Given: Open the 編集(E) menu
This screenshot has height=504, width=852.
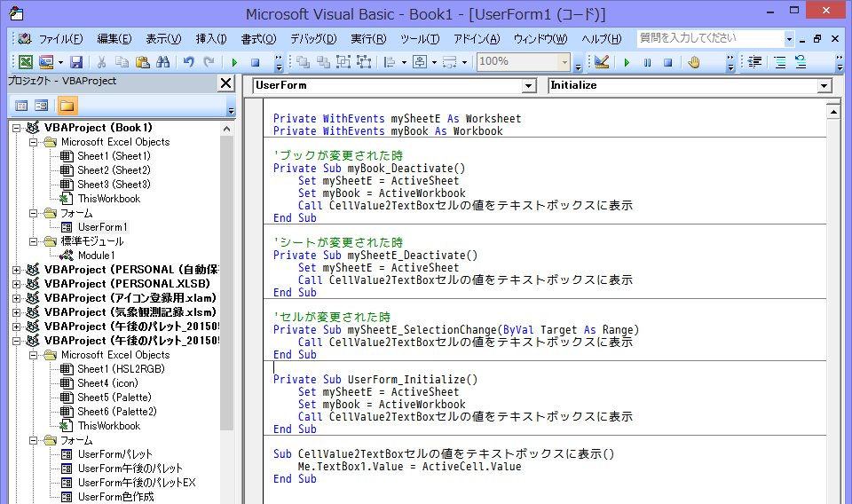Looking at the screenshot, I should coord(114,38).
